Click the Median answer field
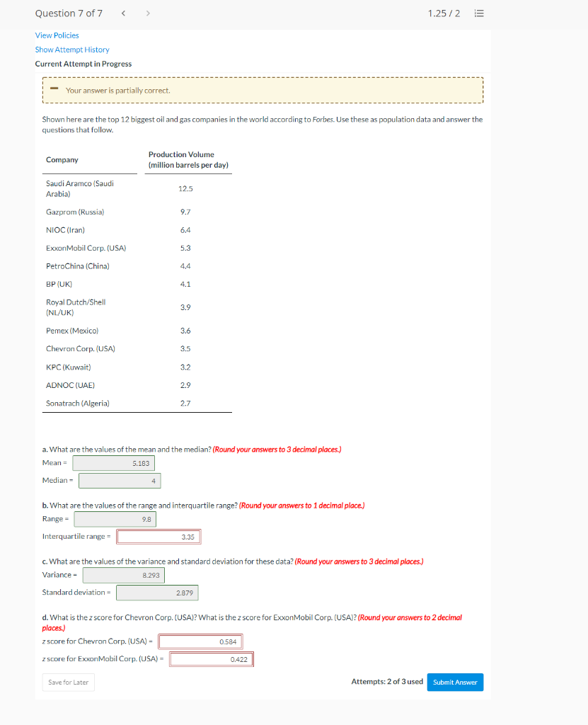Screen dimensions: 588x725 [x=120, y=481]
